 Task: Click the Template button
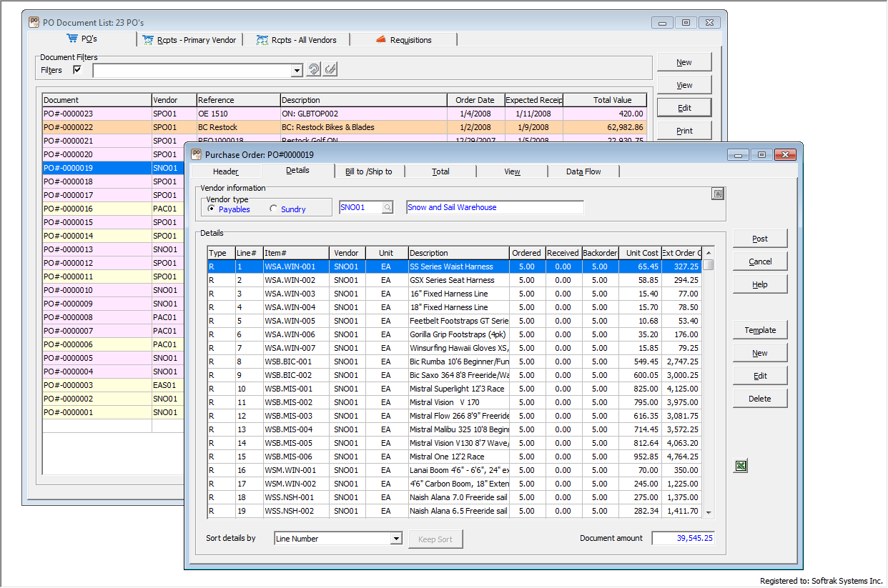[759, 330]
